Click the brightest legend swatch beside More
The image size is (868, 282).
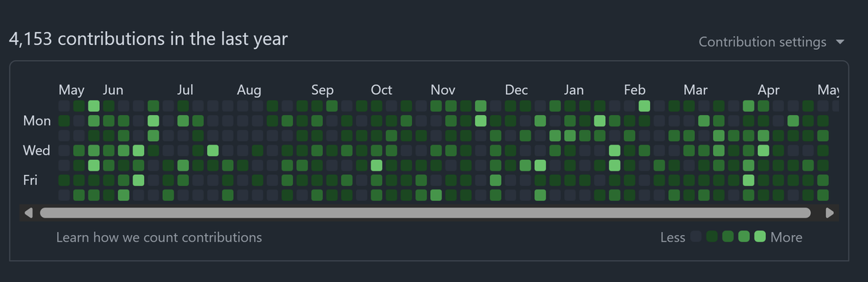pyautogui.click(x=760, y=236)
